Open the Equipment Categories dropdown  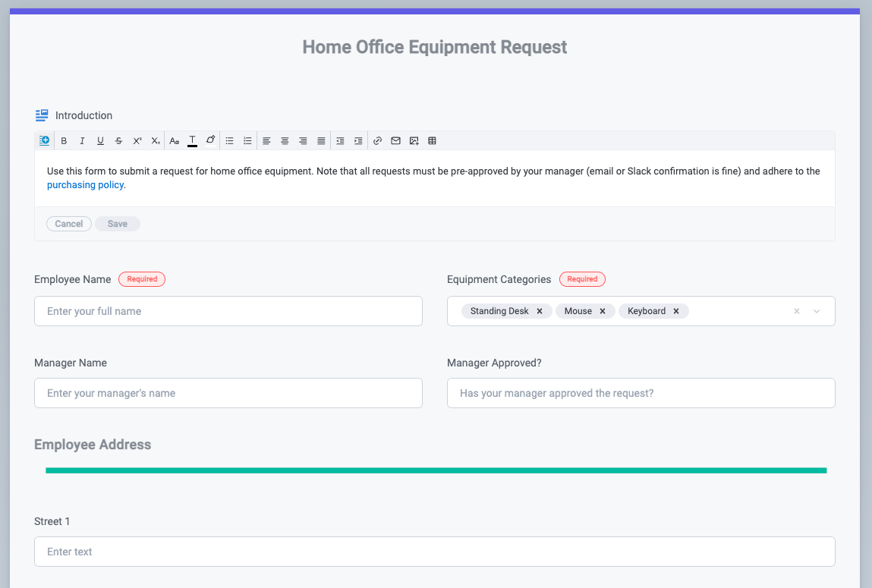[x=816, y=311]
